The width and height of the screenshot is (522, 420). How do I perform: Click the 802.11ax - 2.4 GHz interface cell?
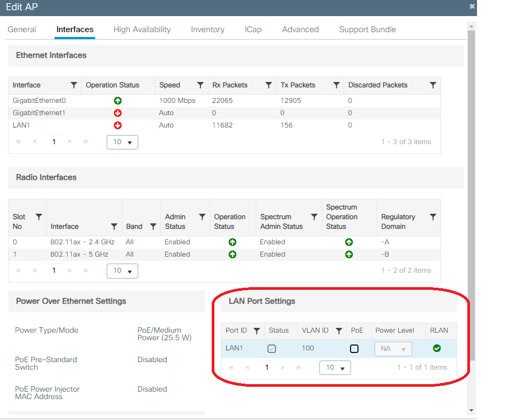82,242
